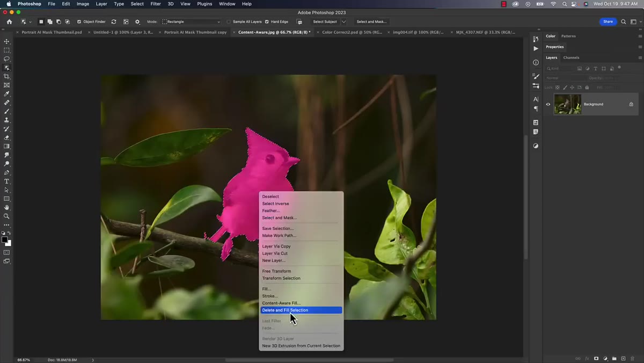The image size is (644, 363).
Task: Switch to the Patterns tab
Action: click(568, 36)
